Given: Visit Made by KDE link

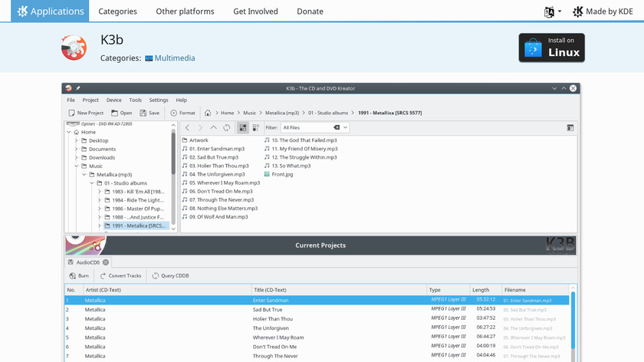Looking at the screenshot, I should pos(603,12).
